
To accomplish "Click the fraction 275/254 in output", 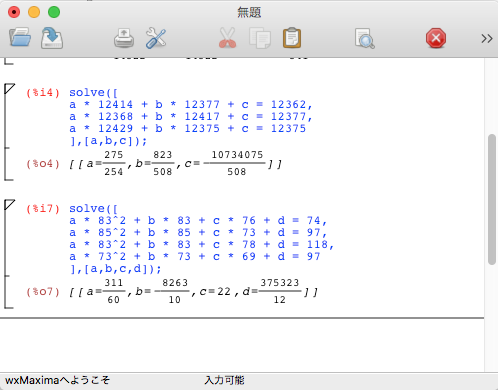I will pos(114,163).
